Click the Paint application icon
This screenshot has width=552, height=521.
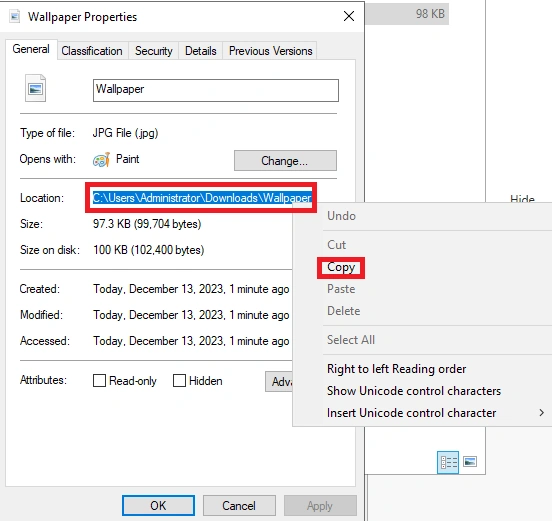pos(101,160)
